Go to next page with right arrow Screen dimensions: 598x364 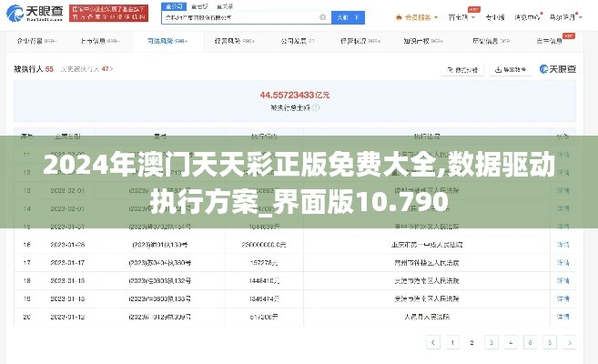(569, 342)
